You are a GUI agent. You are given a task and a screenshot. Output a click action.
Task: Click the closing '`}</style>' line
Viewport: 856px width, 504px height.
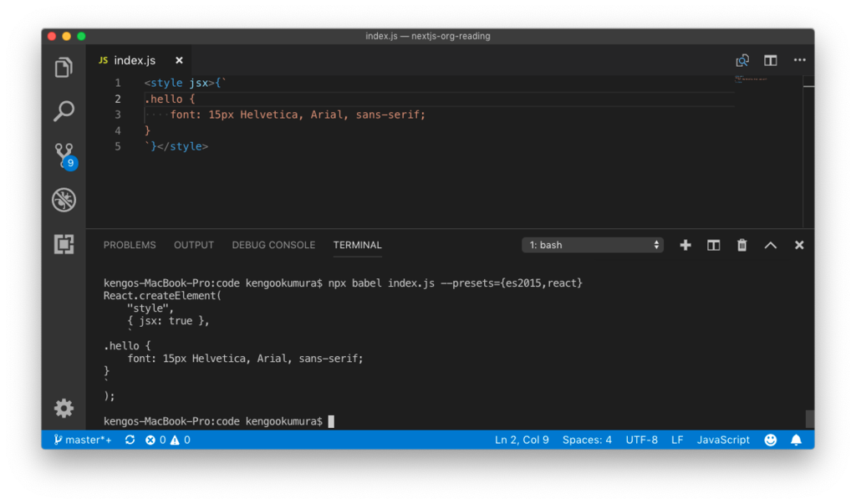click(176, 146)
